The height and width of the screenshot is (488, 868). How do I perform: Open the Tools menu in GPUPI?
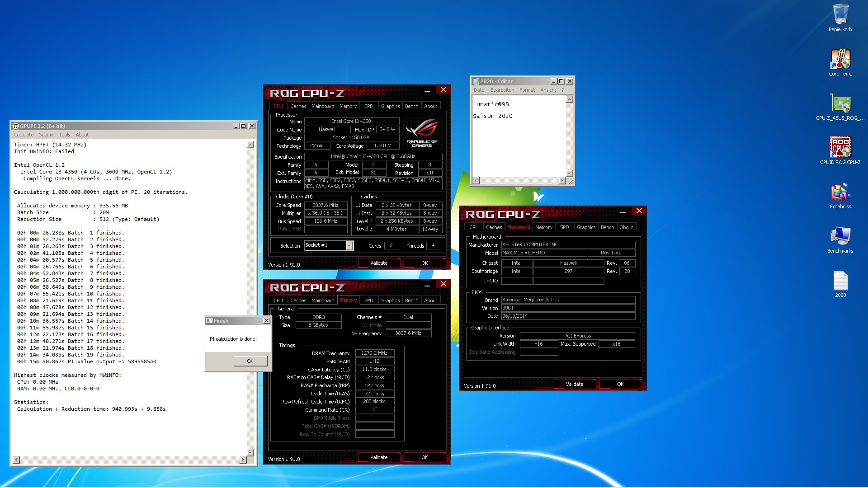coord(65,135)
